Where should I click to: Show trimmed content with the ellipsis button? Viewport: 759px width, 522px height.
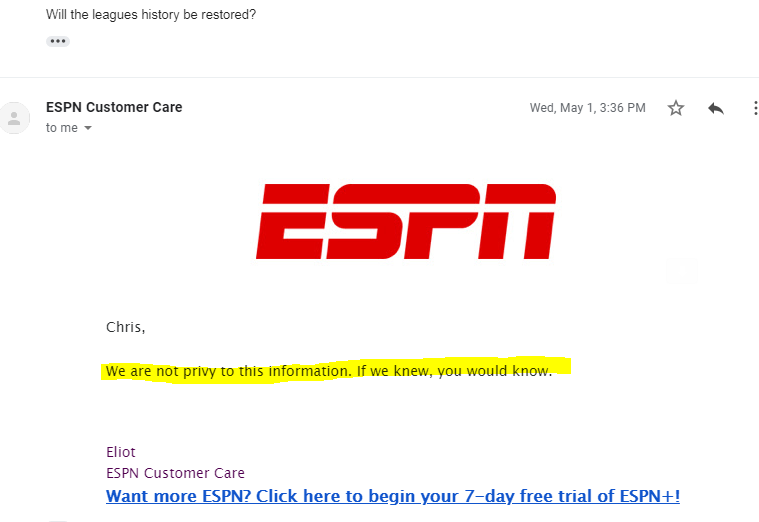click(x=58, y=41)
